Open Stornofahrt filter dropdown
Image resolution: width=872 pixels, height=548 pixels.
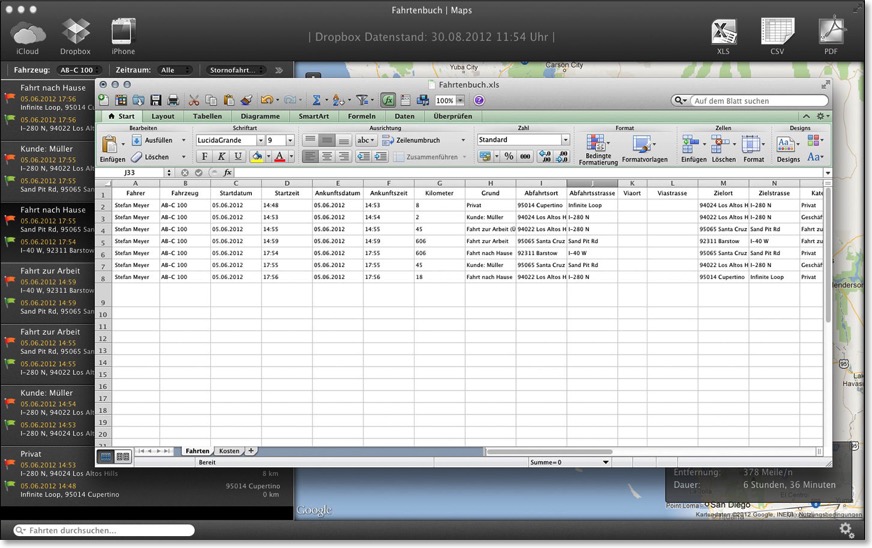[236, 70]
